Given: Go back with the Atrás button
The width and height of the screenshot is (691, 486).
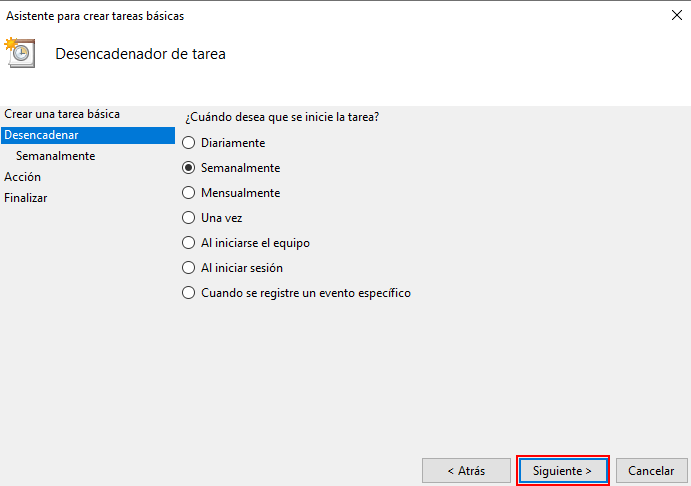Looking at the screenshot, I should (466, 470).
